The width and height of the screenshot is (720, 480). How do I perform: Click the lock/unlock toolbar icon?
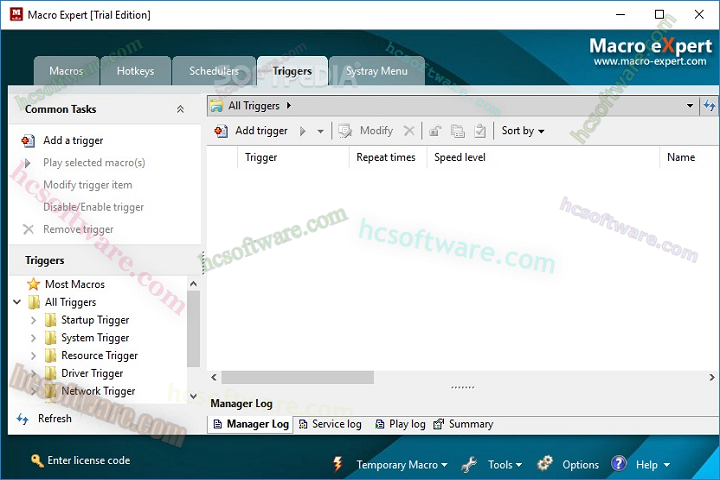[435, 131]
